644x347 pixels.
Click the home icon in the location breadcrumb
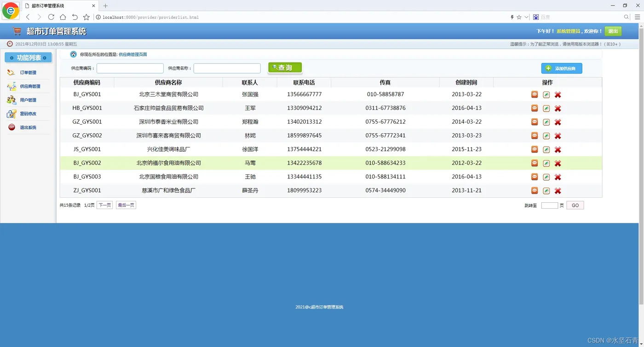click(x=74, y=54)
